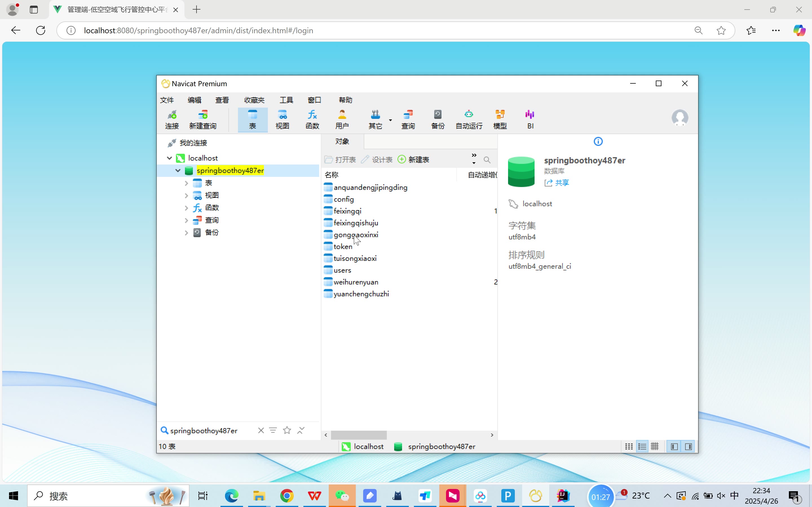Open the 工具 menu
This screenshot has width=812, height=507.
286,100
